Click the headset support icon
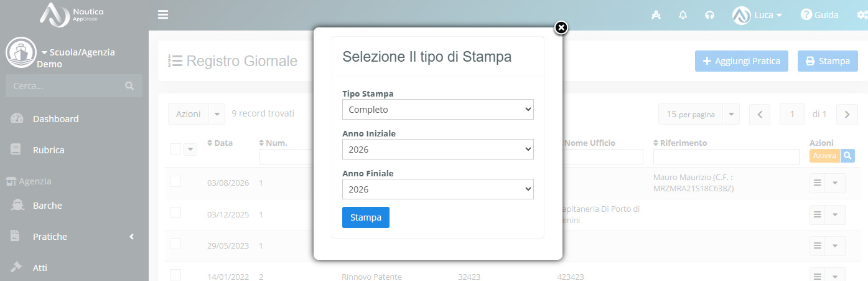 (x=709, y=15)
